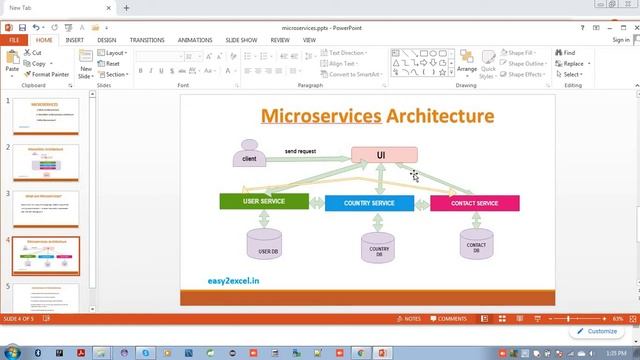
Task: Open the font size dropdown
Action: coord(200,56)
